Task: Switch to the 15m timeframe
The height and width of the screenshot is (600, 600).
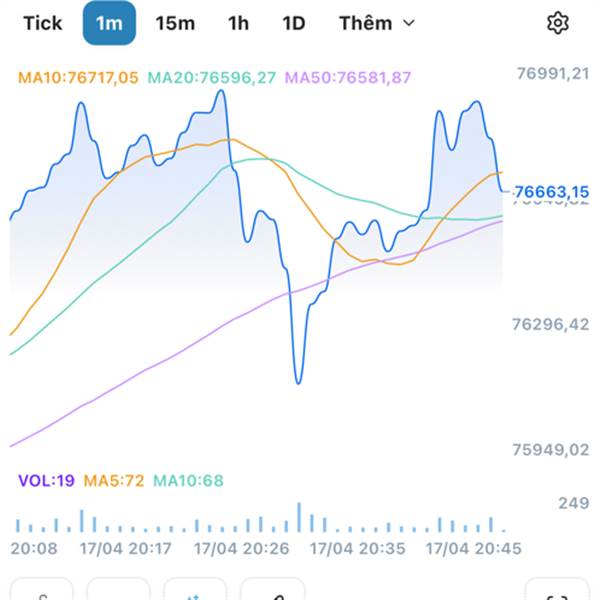Action: click(175, 23)
